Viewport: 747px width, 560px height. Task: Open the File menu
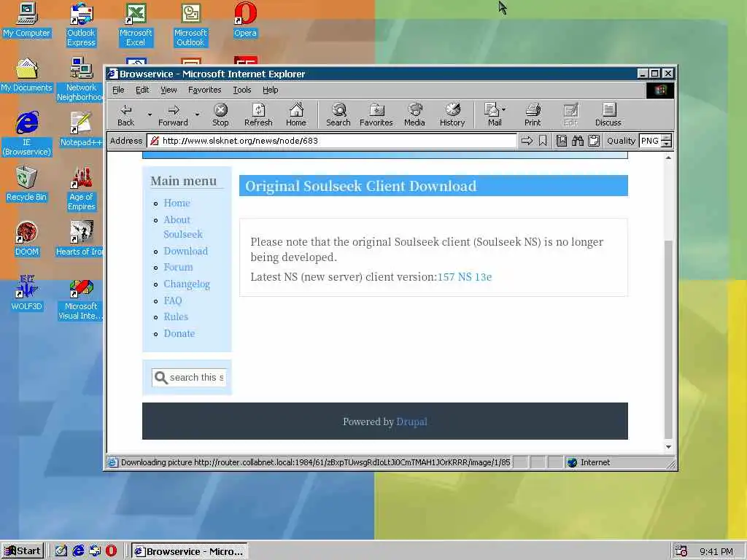[x=118, y=90]
